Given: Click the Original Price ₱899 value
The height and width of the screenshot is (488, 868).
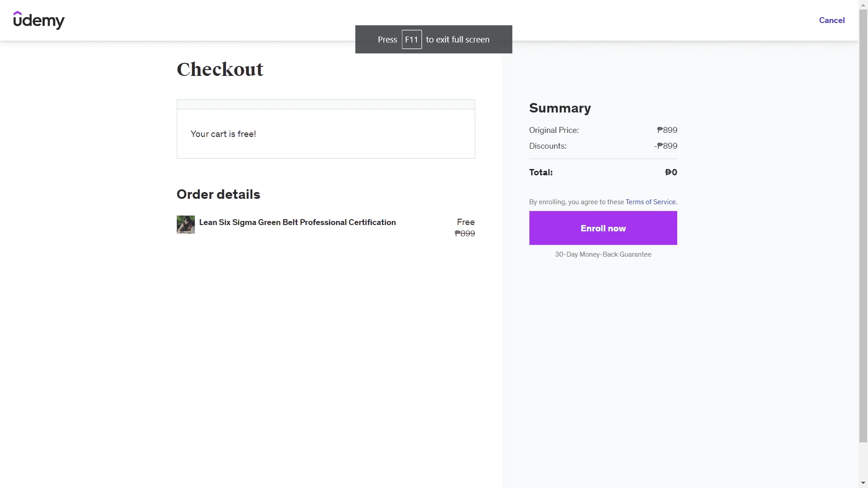Looking at the screenshot, I should click(667, 130).
